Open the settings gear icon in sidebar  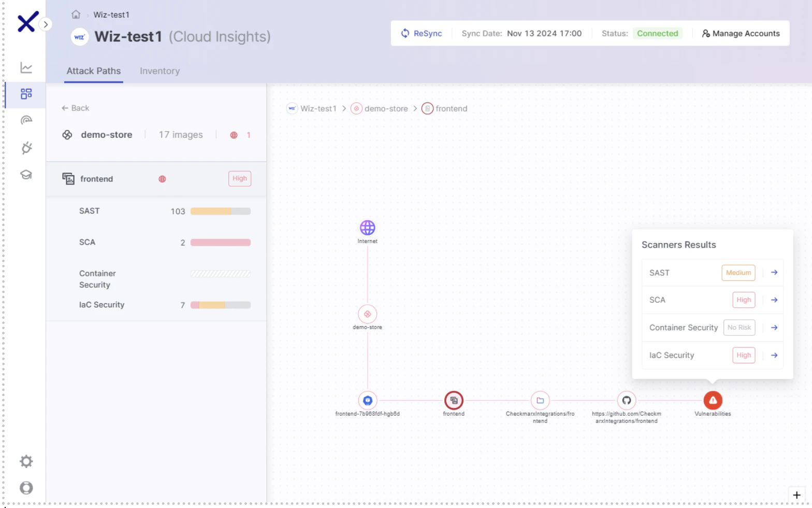[26, 461]
